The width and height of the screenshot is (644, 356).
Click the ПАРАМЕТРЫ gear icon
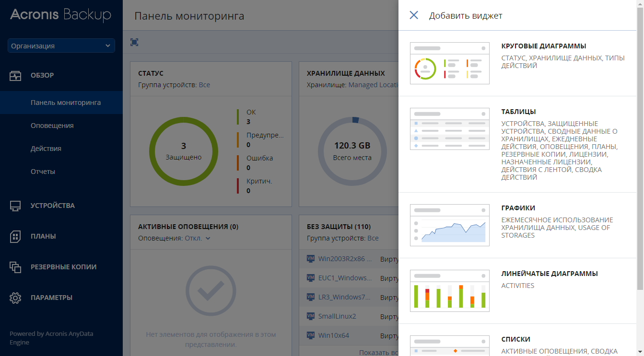click(x=15, y=298)
